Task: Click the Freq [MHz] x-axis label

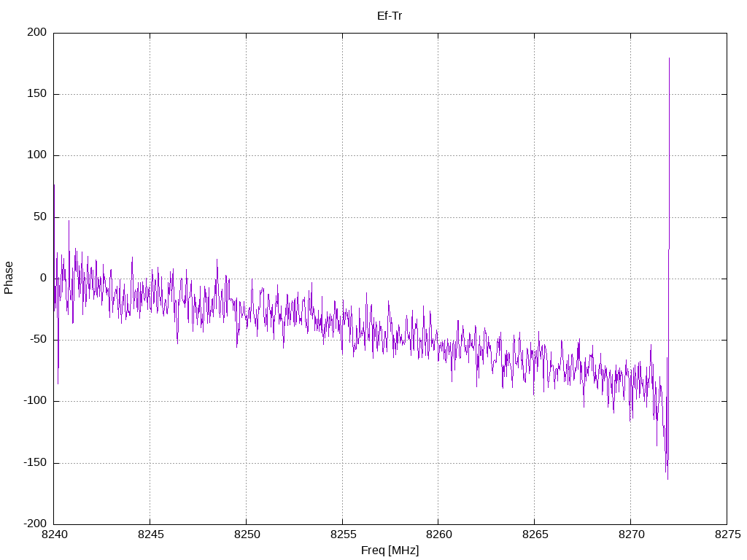Action: (x=390, y=551)
